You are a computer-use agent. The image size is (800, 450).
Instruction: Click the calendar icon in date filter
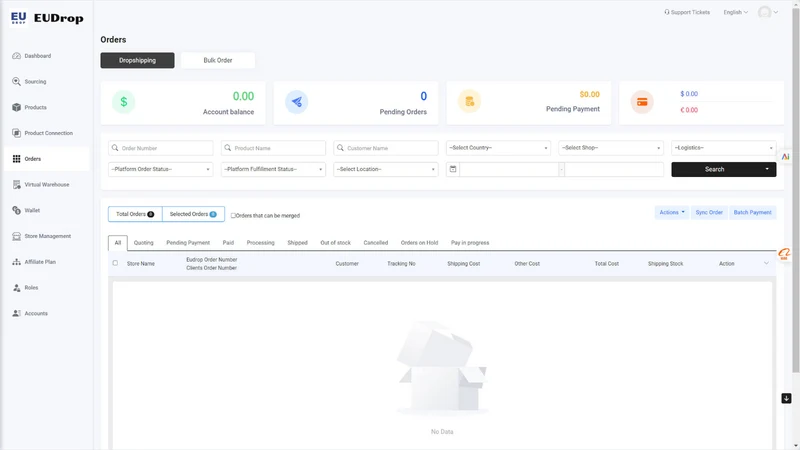pos(453,169)
